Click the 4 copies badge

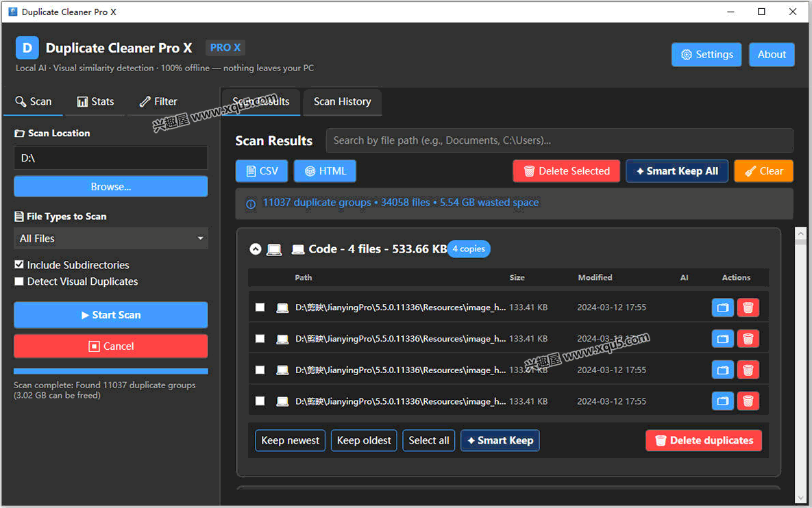coord(469,249)
